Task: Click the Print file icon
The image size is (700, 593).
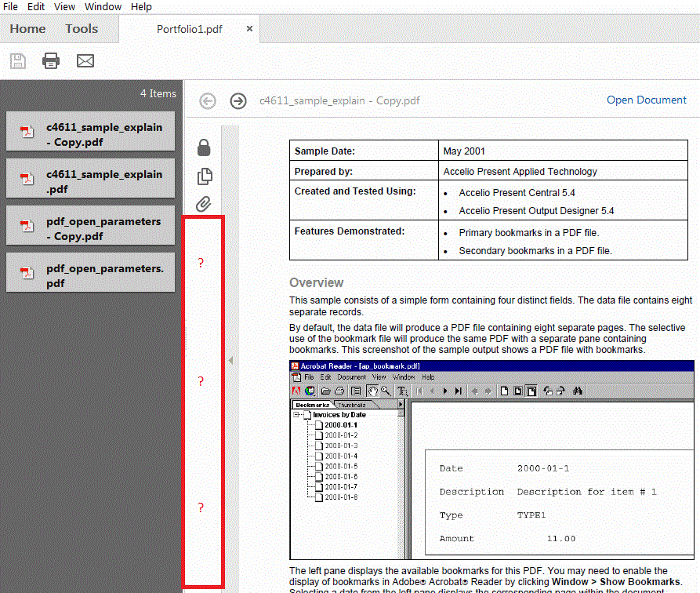Action: point(51,60)
